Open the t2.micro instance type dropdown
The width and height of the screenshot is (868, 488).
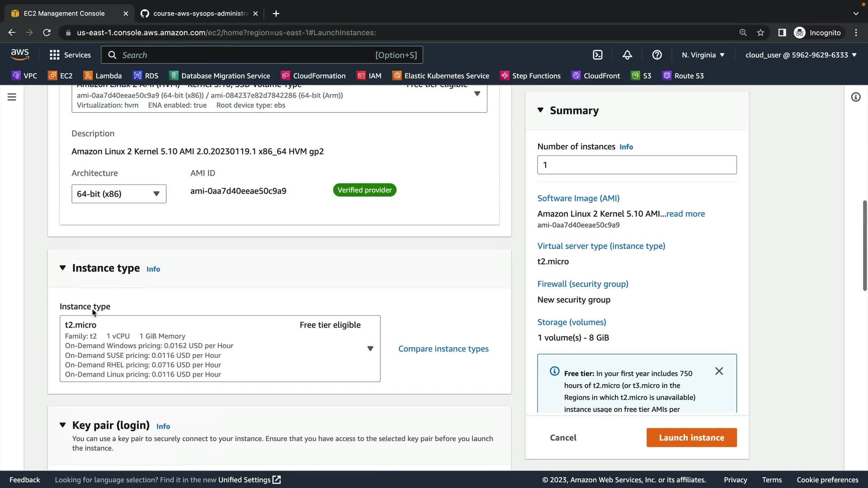[220, 348]
